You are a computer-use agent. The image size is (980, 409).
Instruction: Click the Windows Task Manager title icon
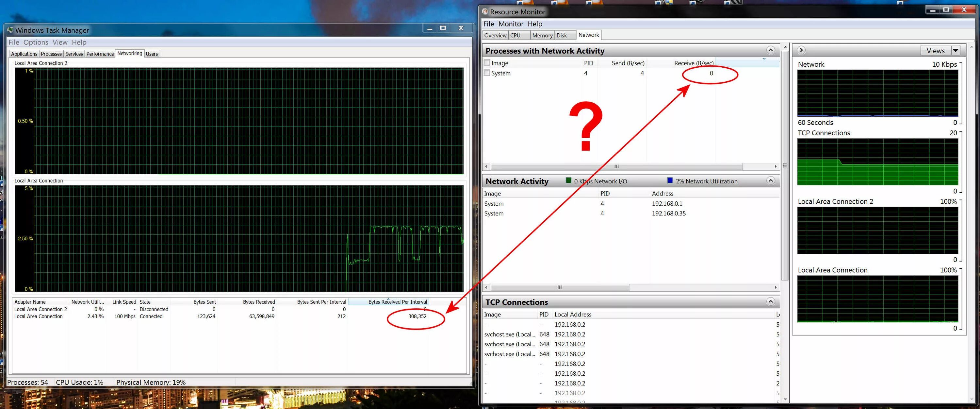[10, 30]
